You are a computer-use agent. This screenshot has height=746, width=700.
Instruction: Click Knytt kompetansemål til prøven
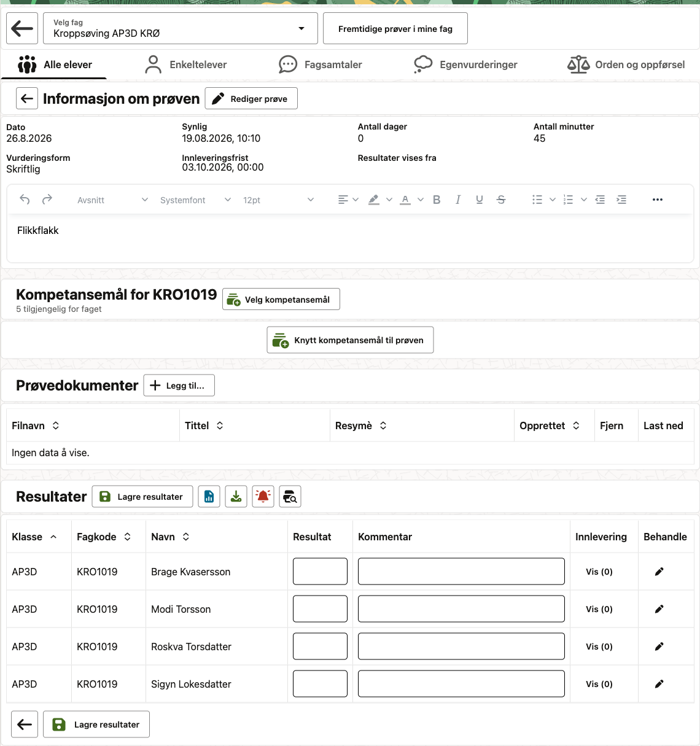pyautogui.click(x=350, y=340)
